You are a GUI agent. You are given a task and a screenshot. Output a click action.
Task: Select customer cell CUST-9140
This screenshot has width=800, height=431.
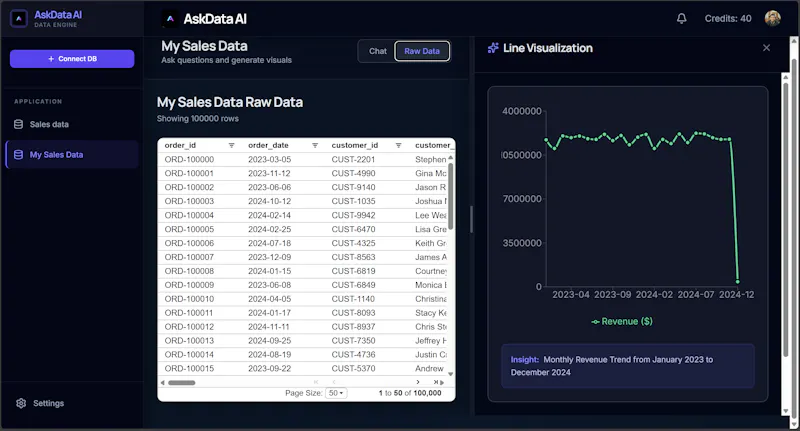(353, 187)
